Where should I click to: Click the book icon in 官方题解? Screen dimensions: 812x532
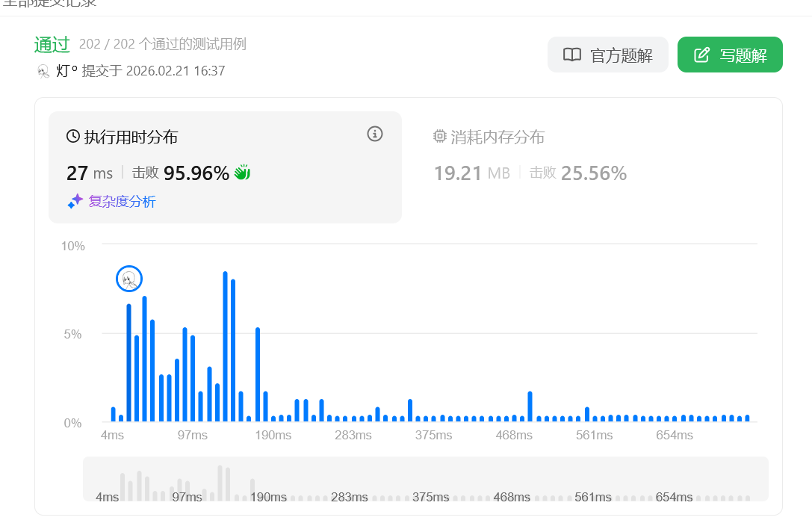pyautogui.click(x=572, y=55)
